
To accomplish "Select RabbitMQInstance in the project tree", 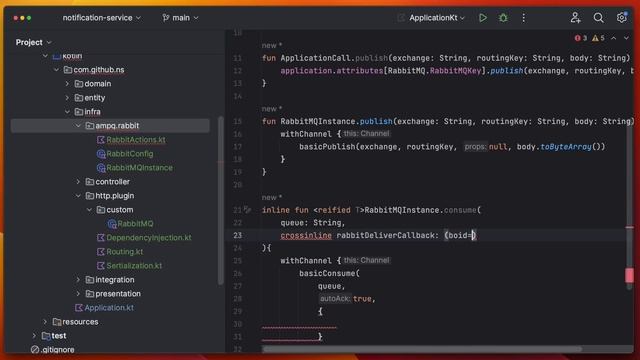I will click(x=139, y=168).
